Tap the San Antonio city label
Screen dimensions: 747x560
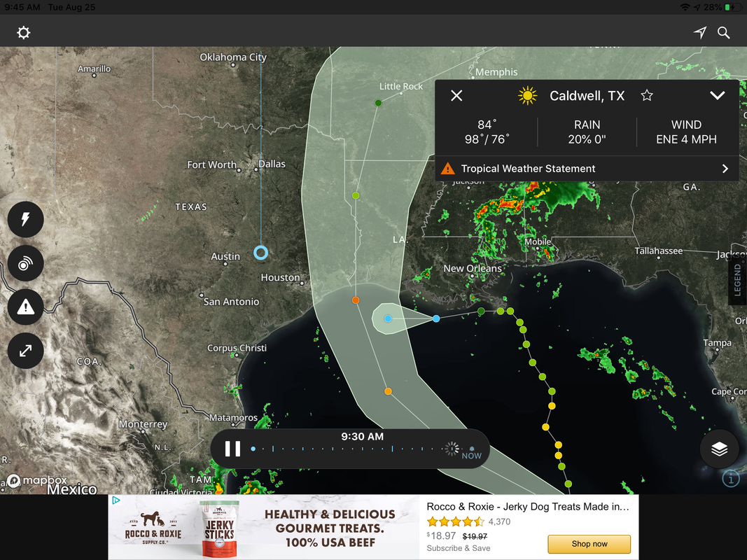tap(232, 302)
